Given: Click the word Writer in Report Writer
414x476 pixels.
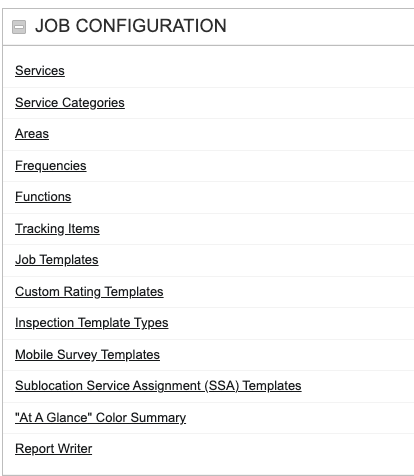Looking at the screenshot, I should 74,449.
